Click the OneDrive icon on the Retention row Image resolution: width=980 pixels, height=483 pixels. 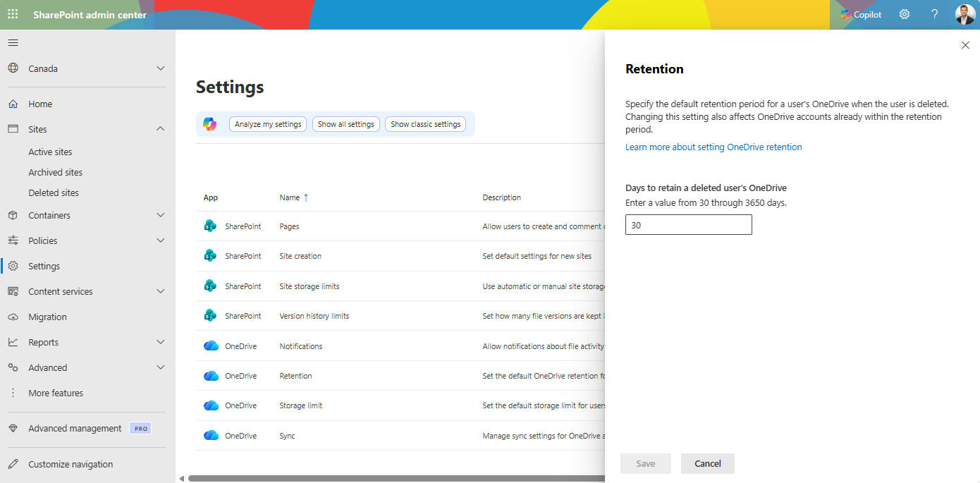click(211, 376)
